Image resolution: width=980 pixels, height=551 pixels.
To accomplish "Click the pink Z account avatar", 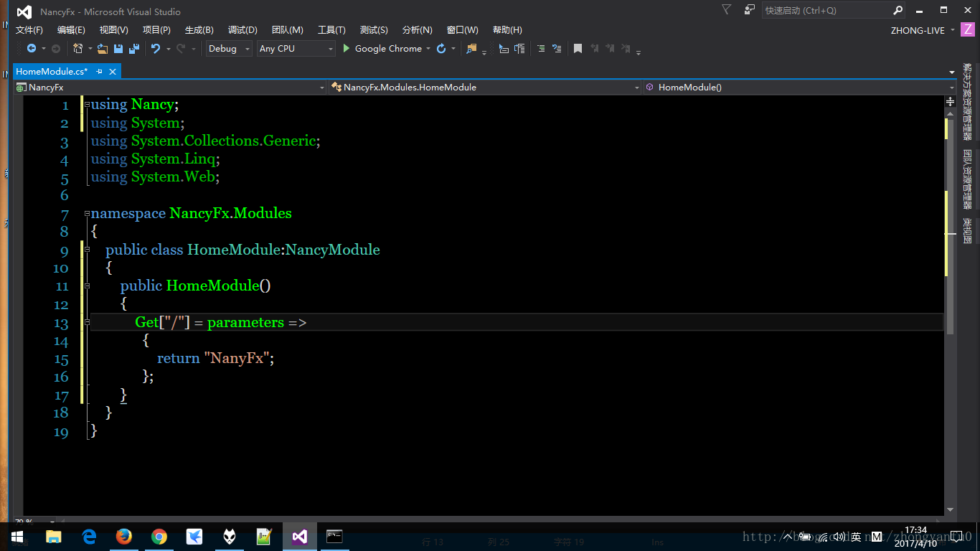I will (968, 30).
